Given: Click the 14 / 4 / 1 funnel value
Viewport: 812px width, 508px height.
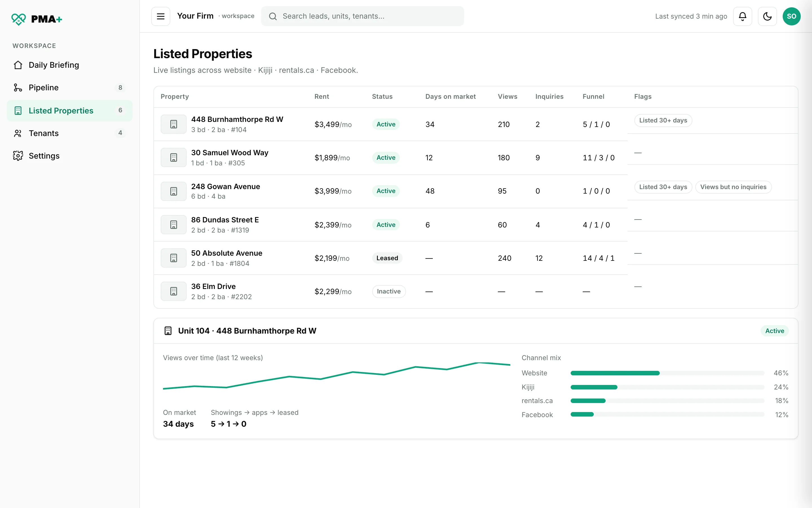Looking at the screenshot, I should click(598, 258).
